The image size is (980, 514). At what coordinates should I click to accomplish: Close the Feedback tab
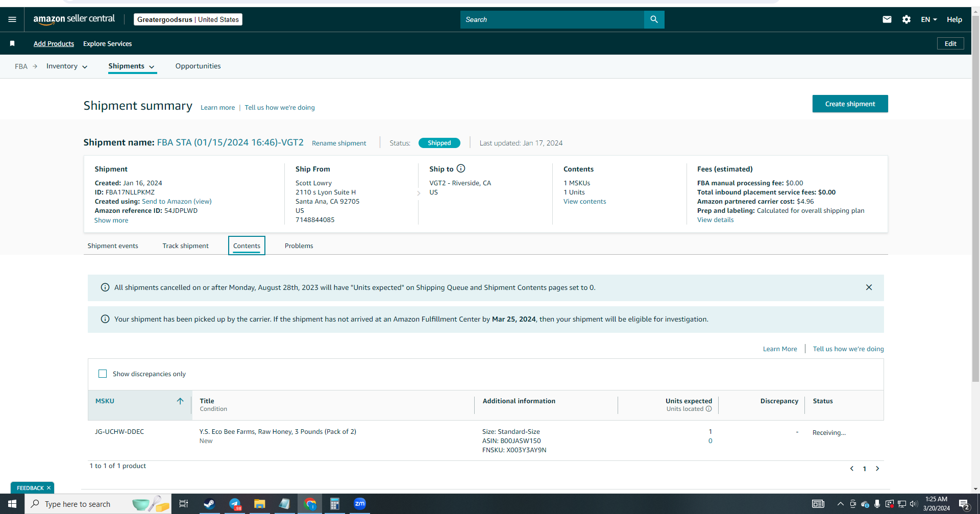(x=49, y=488)
